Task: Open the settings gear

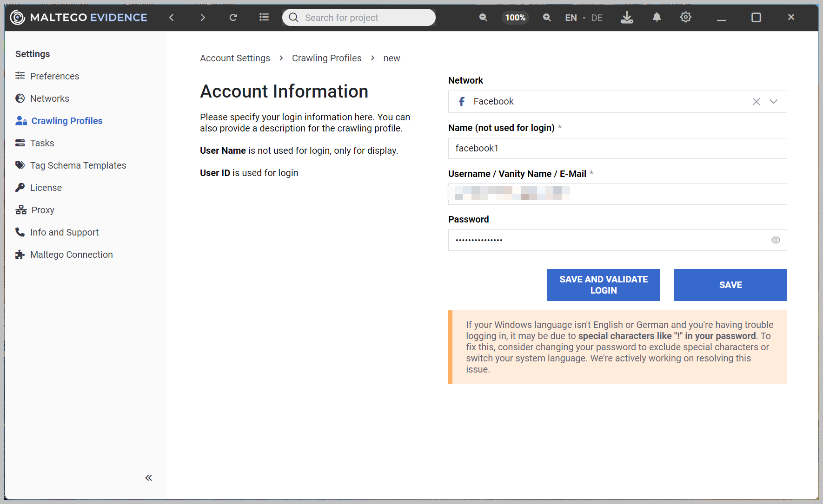Action: pos(686,18)
